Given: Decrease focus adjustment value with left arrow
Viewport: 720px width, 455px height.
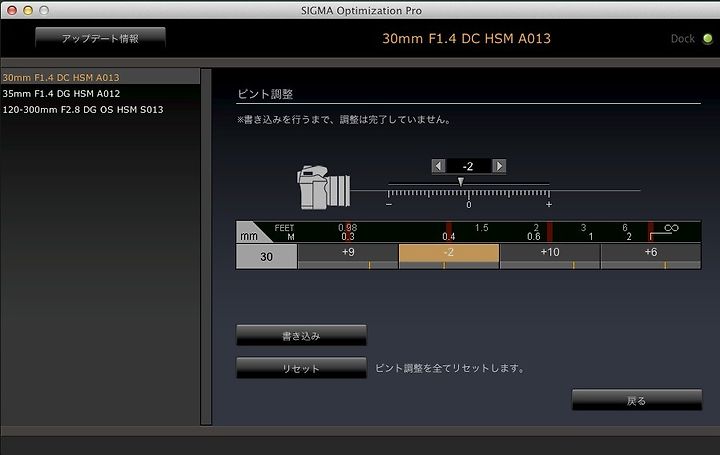Looking at the screenshot, I should coord(439,166).
